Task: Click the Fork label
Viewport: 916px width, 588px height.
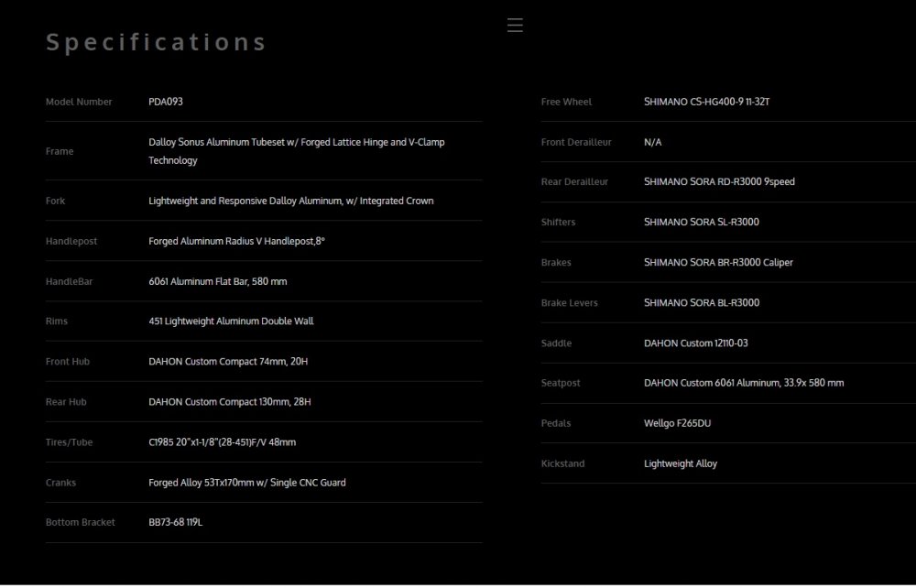Action: (56, 201)
